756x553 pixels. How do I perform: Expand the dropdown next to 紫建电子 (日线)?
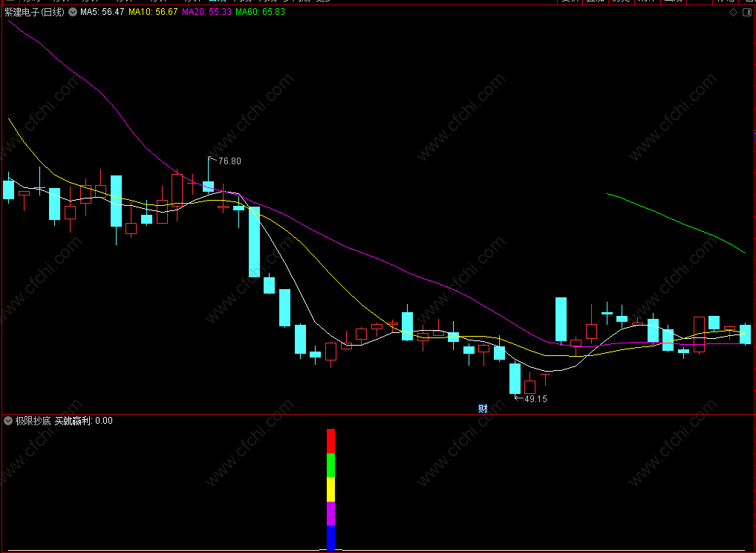(73, 12)
